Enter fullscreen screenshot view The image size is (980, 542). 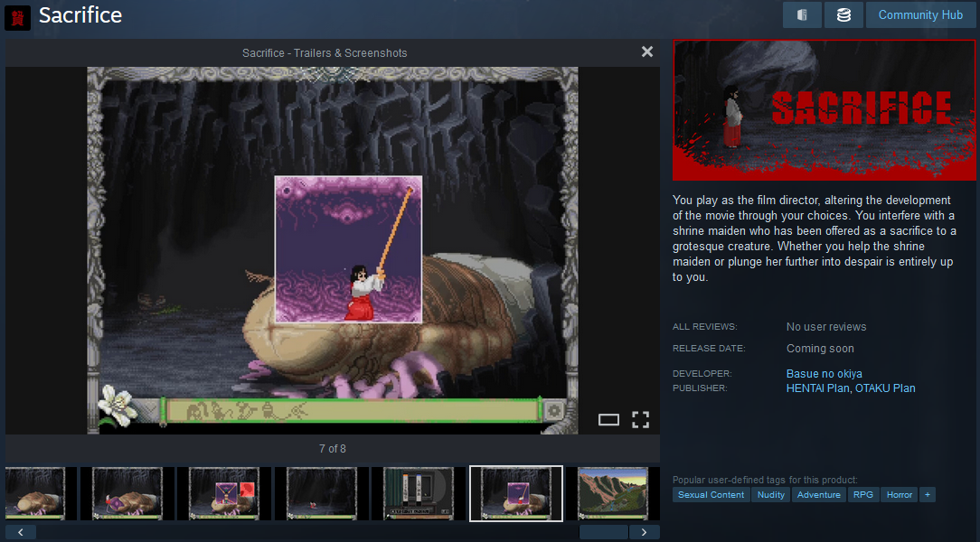pyautogui.click(x=640, y=420)
